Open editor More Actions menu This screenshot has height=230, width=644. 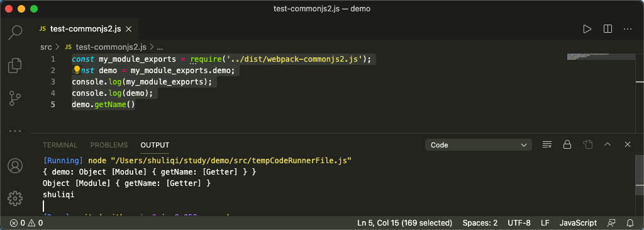(x=628, y=29)
